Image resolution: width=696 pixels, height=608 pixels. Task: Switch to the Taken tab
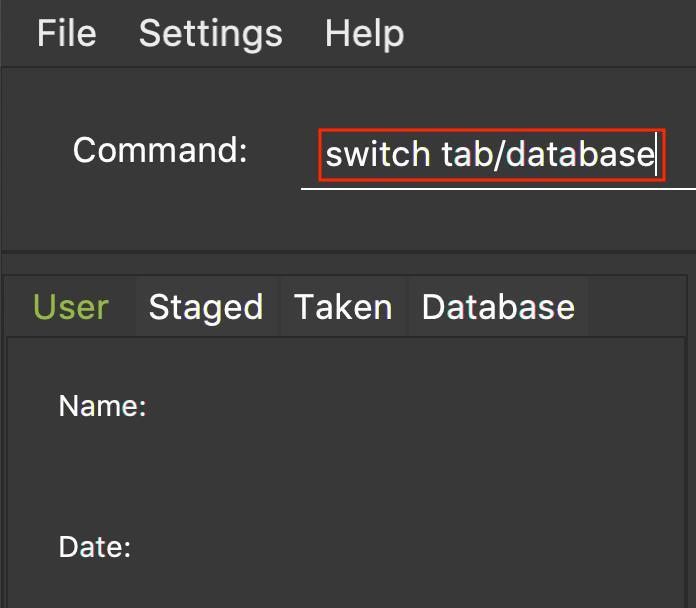click(x=344, y=307)
